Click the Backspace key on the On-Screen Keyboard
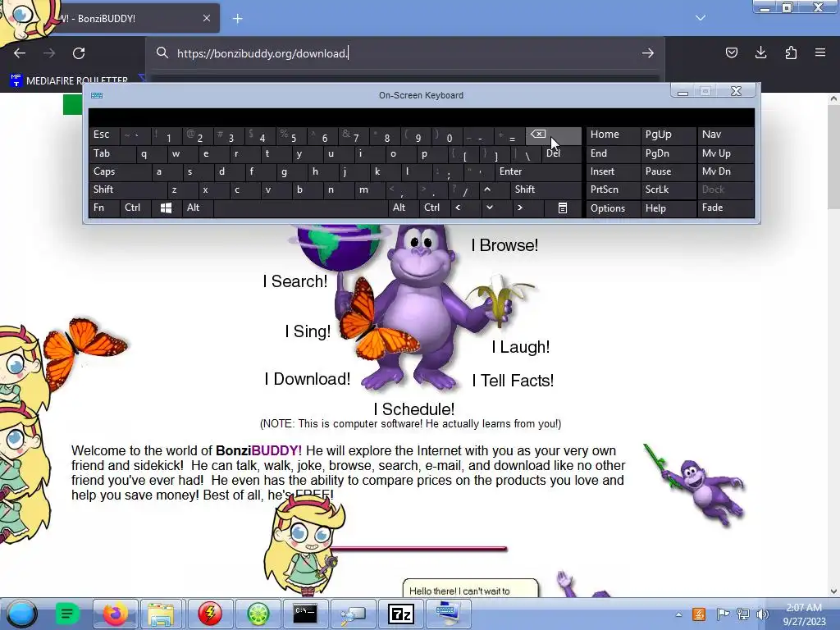840x630 pixels. tap(554, 135)
